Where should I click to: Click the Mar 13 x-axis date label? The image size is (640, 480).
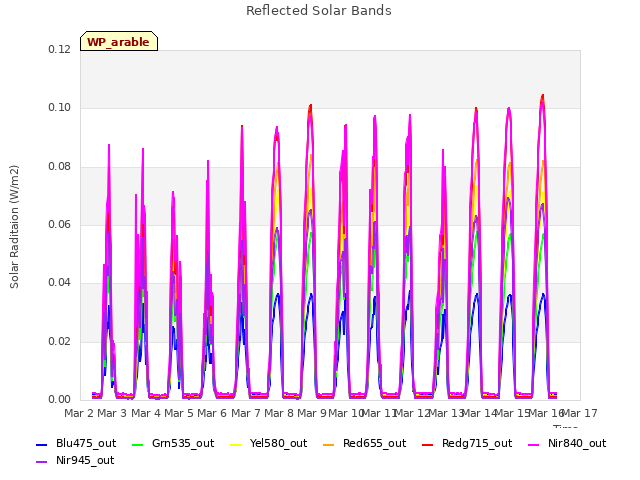click(x=446, y=413)
